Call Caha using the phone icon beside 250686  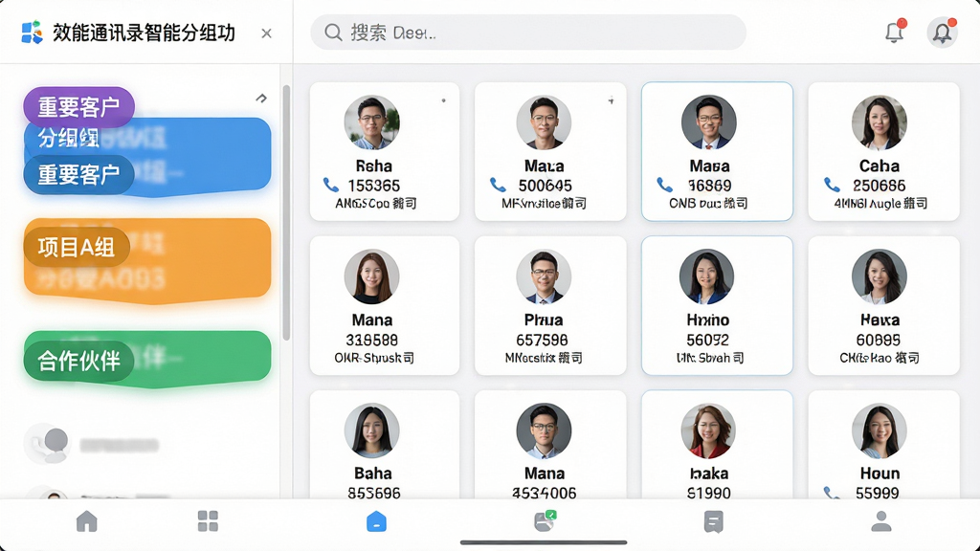(x=832, y=185)
